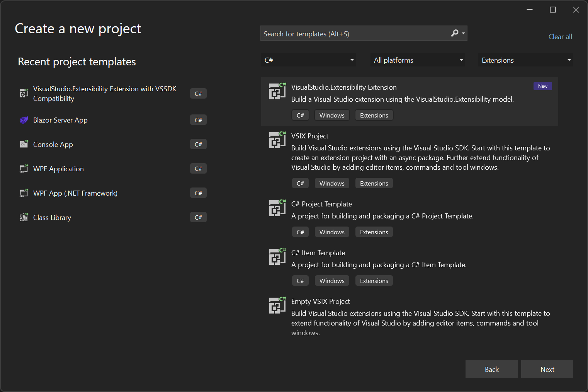Click the Class Library icon
This screenshot has height=392, width=588.
[24, 217]
